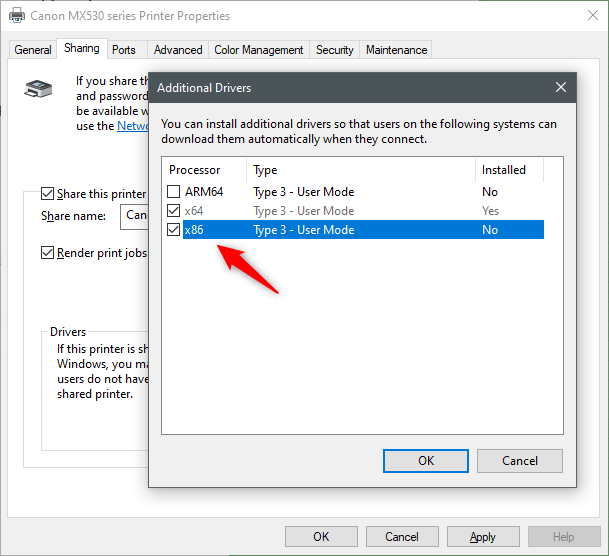
Task: Click OK in Printer Properties window
Action: click(321, 537)
